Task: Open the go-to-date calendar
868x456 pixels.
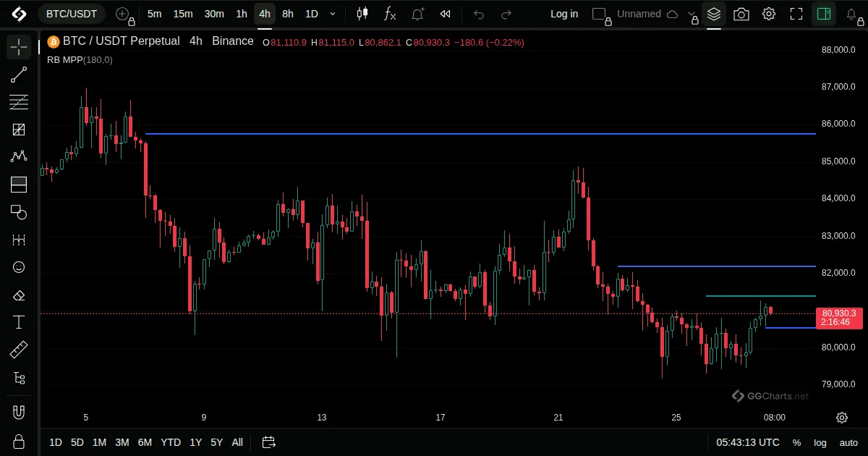Action: 268,442
